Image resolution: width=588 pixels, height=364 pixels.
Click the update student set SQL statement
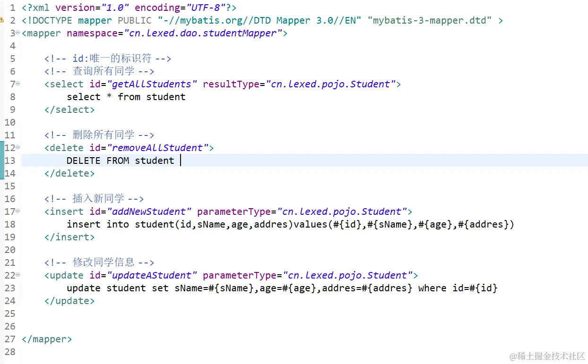pos(282,288)
